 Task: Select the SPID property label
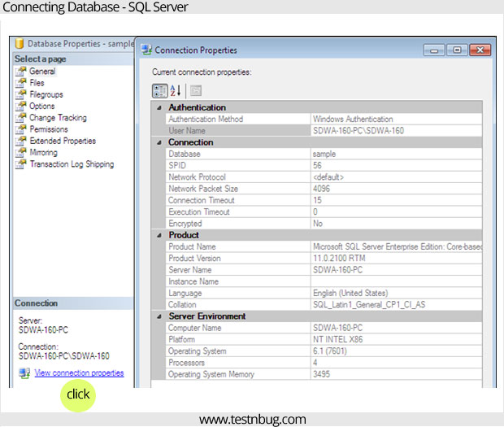click(x=177, y=165)
